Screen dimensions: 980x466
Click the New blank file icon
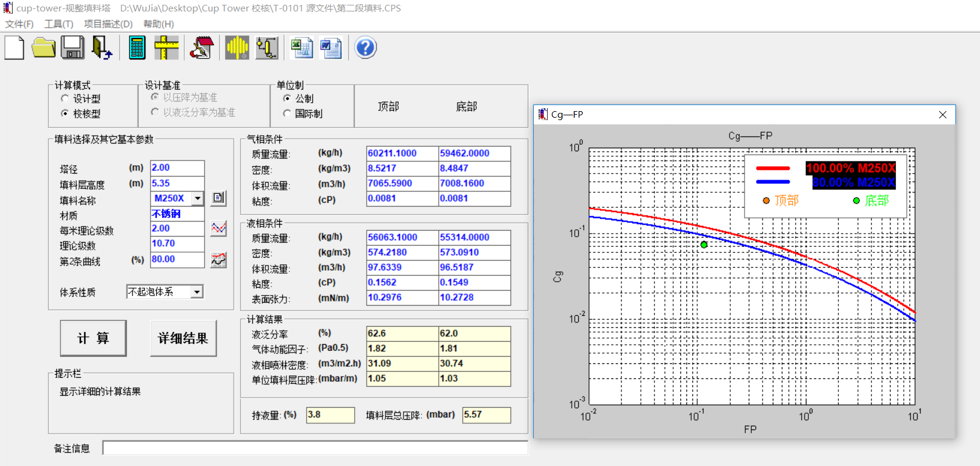(x=14, y=48)
